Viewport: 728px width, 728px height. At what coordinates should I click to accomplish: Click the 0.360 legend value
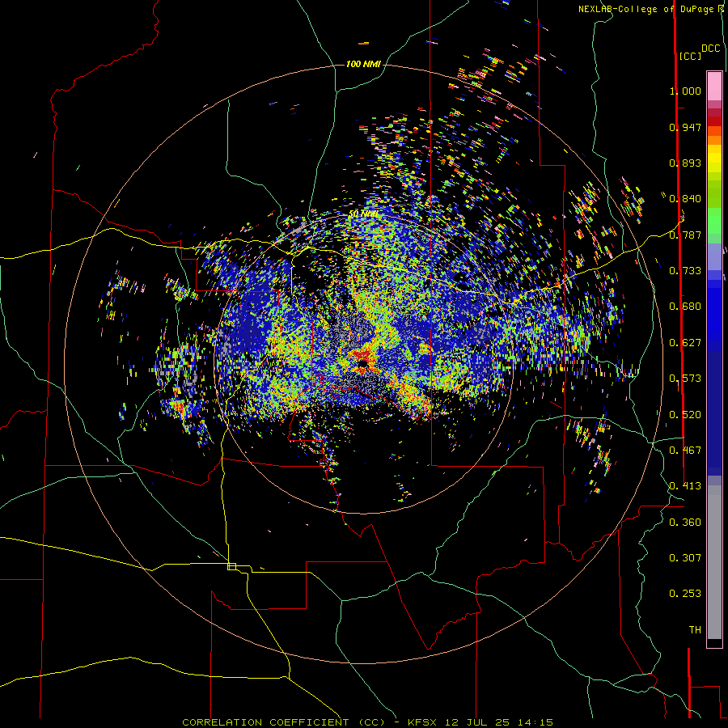pyautogui.click(x=685, y=523)
